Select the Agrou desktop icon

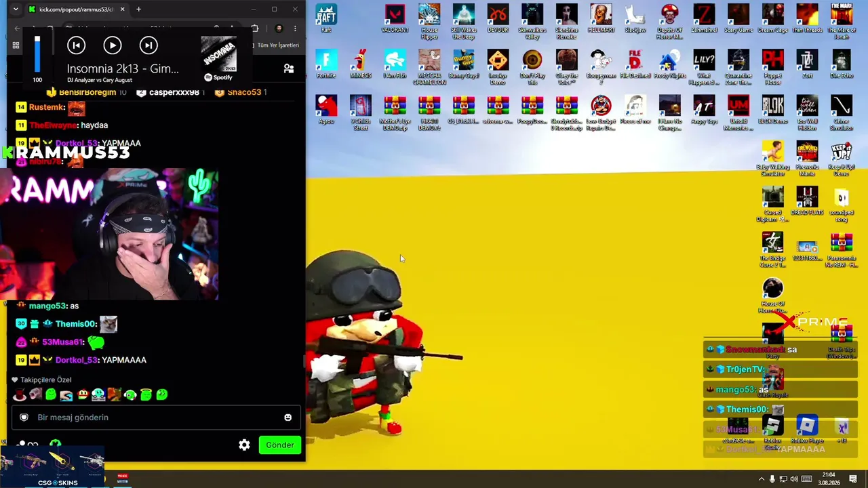pos(326,109)
